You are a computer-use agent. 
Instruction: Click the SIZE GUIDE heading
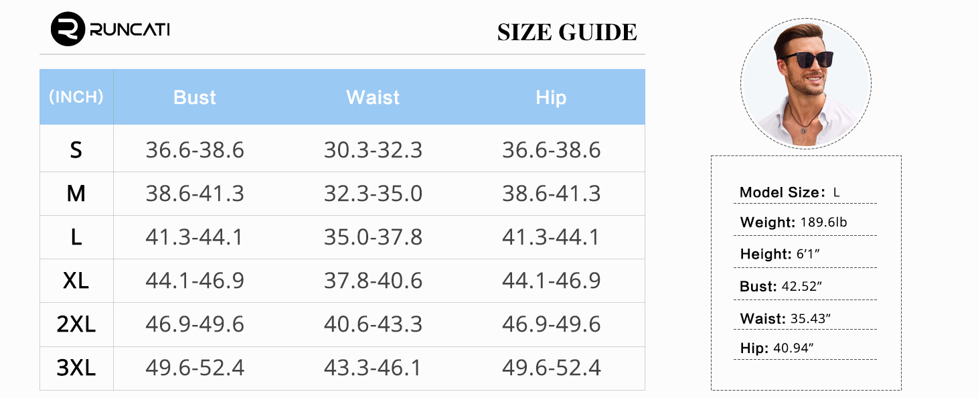(567, 32)
